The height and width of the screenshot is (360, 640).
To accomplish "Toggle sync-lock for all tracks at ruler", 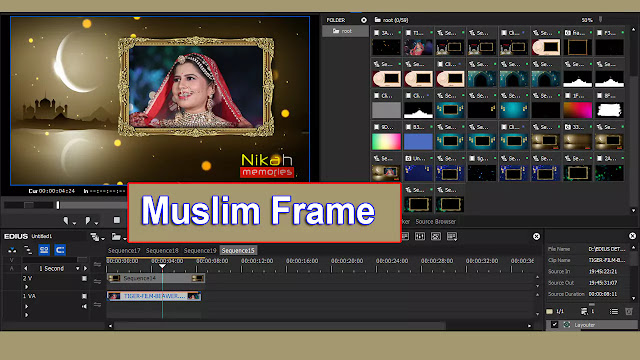I will [97, 264].
